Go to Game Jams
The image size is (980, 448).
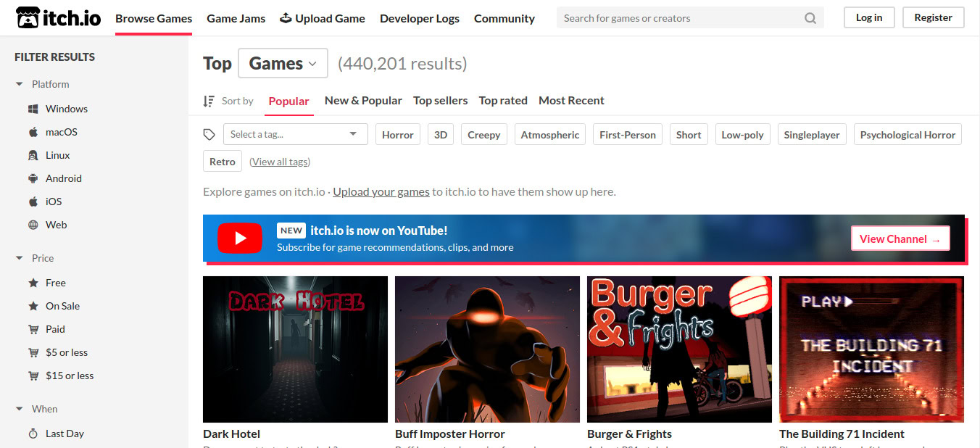tap(236, 18)
